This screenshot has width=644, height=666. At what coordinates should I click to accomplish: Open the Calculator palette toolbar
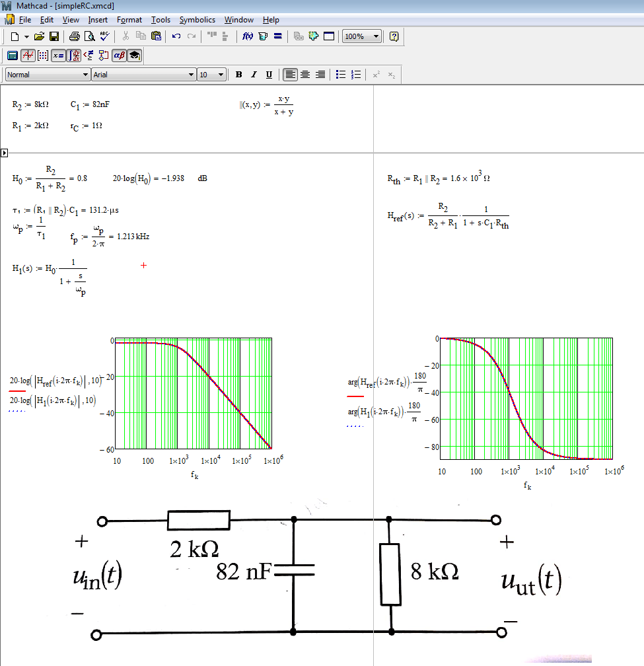pyautogui.click(x=12, y=55)
